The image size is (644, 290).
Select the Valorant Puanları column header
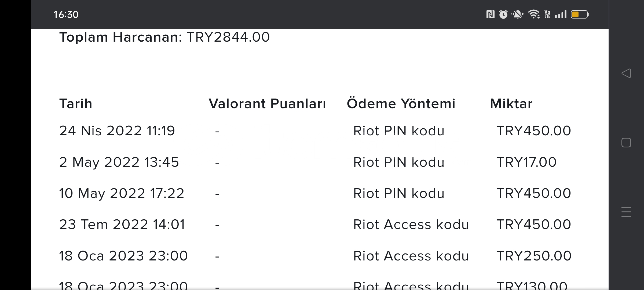(x=267, y=104)
